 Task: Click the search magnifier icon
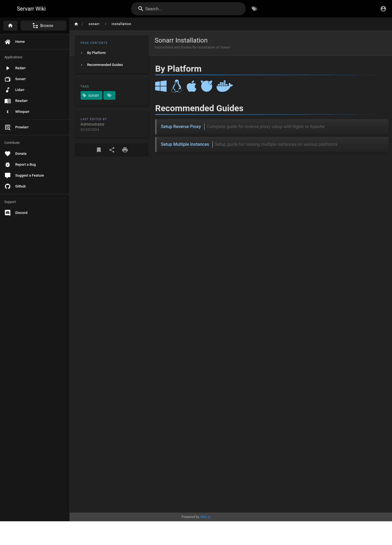click(141, 9)
